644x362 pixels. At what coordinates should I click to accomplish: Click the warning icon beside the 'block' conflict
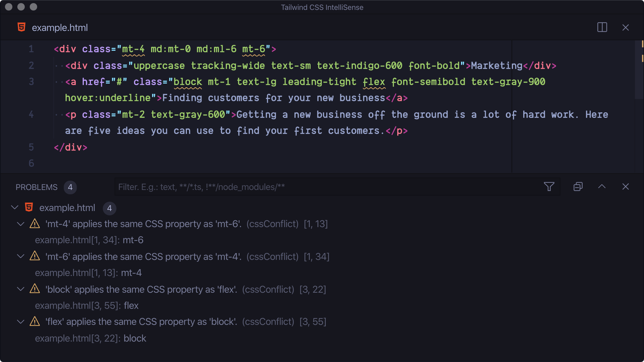[35, 289]
